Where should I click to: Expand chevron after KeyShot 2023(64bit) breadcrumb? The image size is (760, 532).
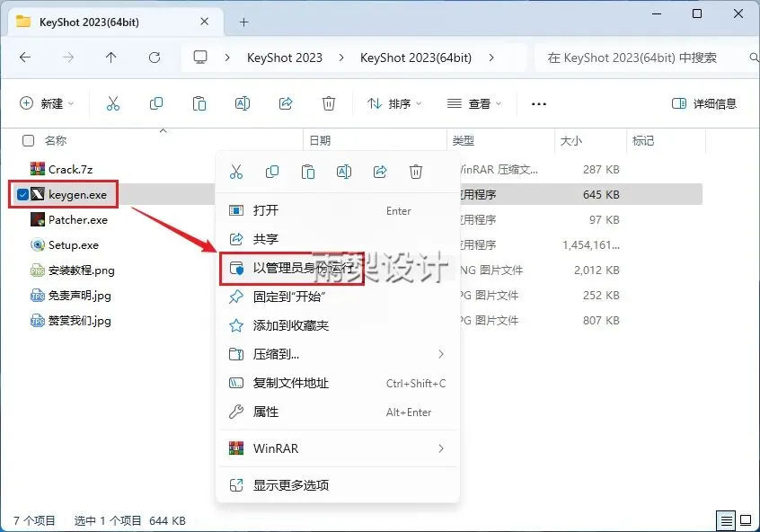pos(491,58)
